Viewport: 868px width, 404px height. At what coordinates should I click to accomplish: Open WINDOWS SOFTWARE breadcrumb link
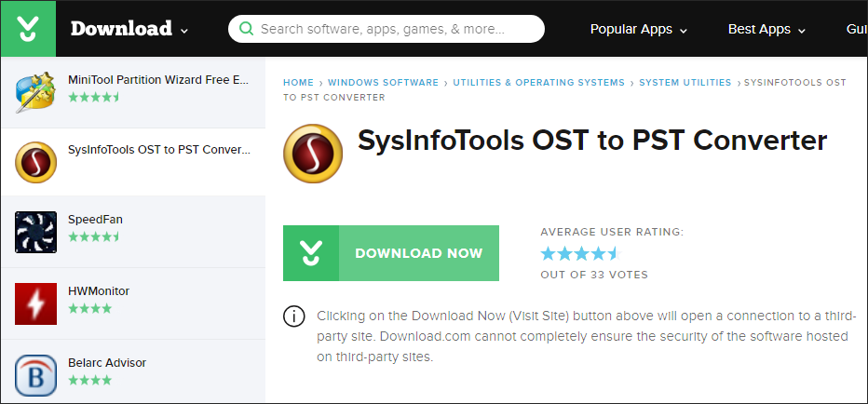[x=383, y=83]
